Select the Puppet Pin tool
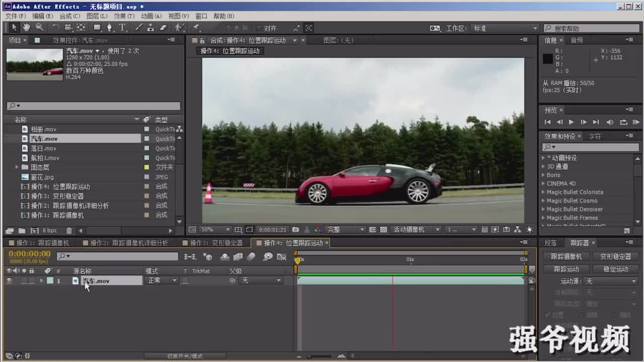644x362 pixels. click(x=196, y=28)
